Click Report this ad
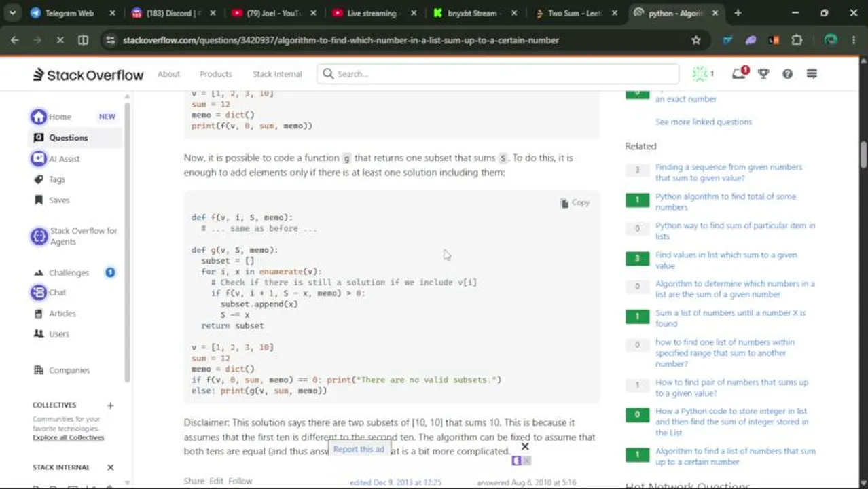Screen dimensions: 868x489 coord(359,450)
